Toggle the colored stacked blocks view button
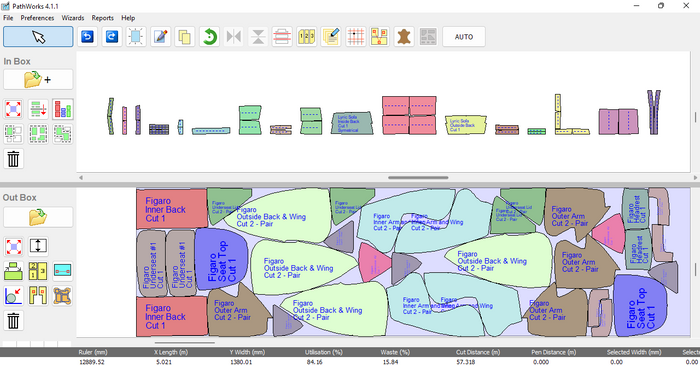This screenshot has height=366, width=700. point(62,109)
